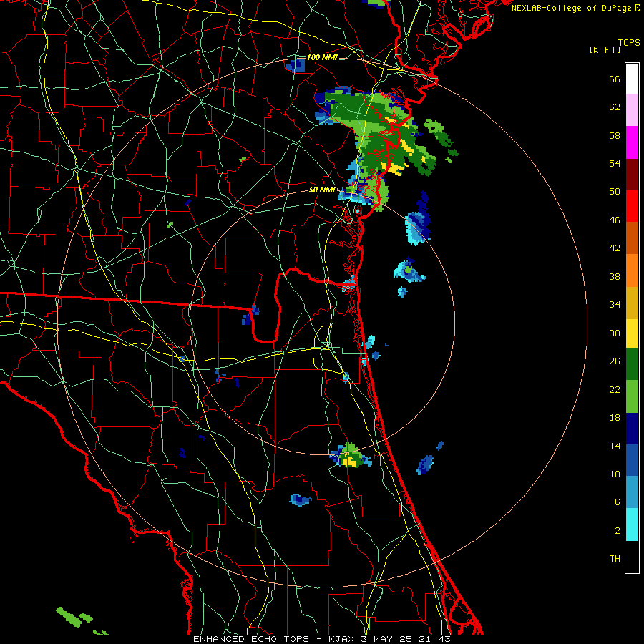Image resolution: width=644 pixels, height=644 pixels.
Task: Click the orange 42 K FT legend swatch
Action: (632, 270)
